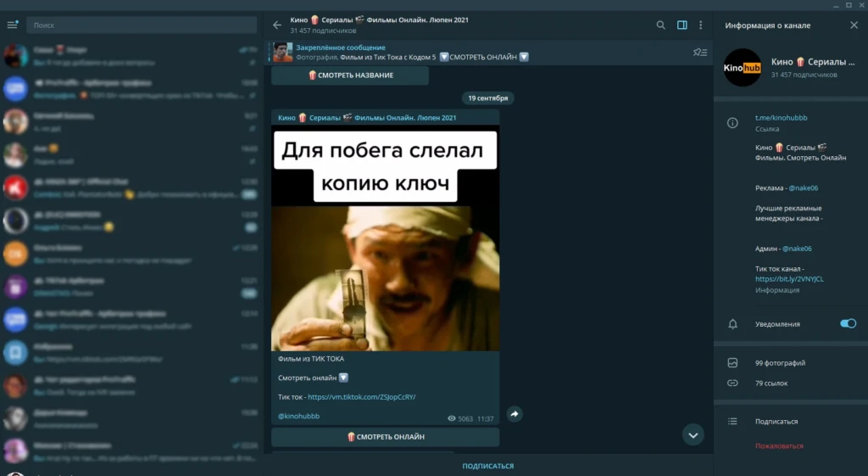Click ПОДПИСАТЬСЯ at the bottom of chat

pyautogui.click(x=487, y=466)
